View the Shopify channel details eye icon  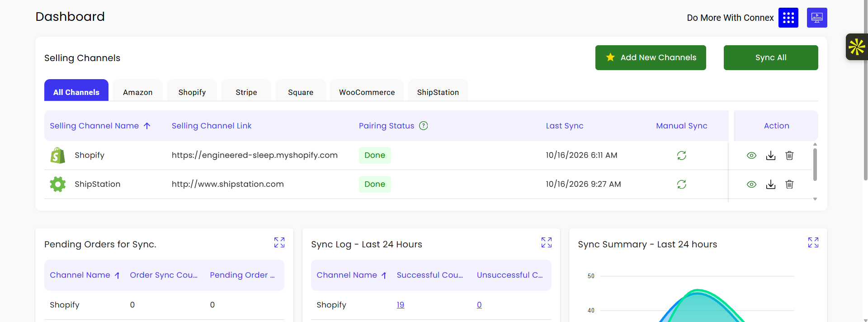(x=751, y=156)
